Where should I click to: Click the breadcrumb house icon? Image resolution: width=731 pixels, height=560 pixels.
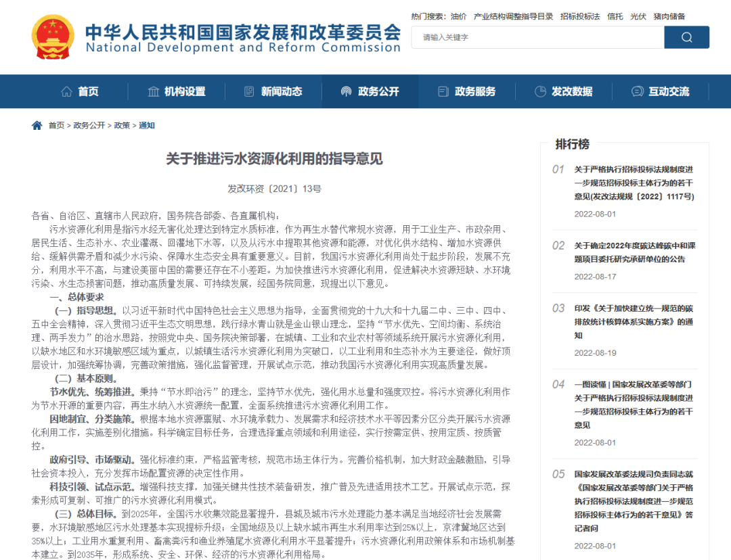click(37, 125)
